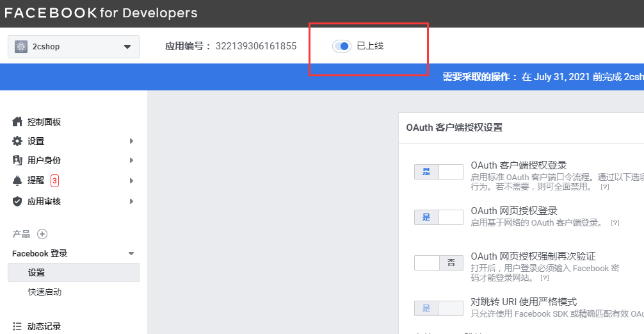
Task: Click the 用户身份 roles icon
Action: [17, 160]
